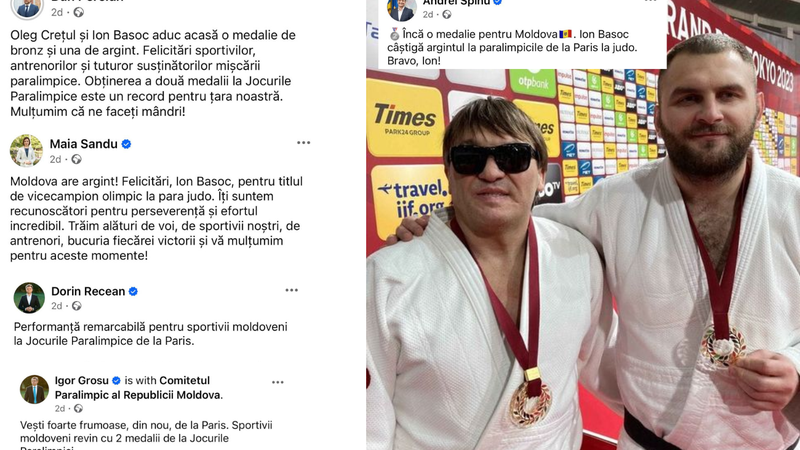Screen dimensions: 800x450
Task: Open Igor Grosu's profile avatar
Action: pos(34,389)
